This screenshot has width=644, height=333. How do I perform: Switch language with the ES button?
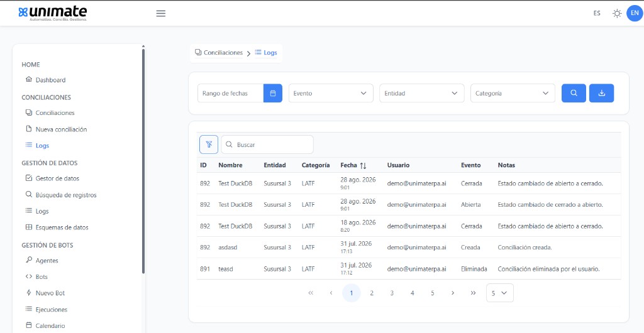(x=597, y=14)
